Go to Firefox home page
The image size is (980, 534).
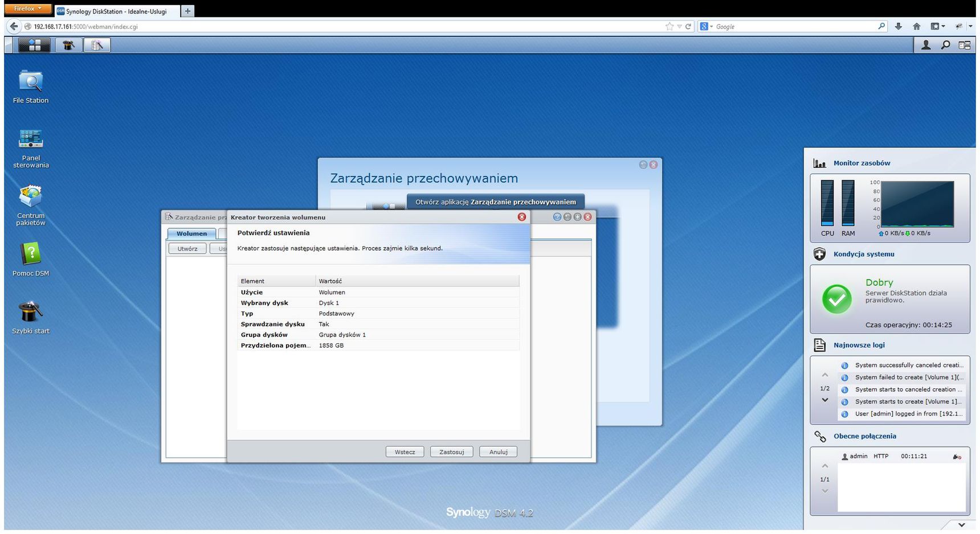(916, 26)
